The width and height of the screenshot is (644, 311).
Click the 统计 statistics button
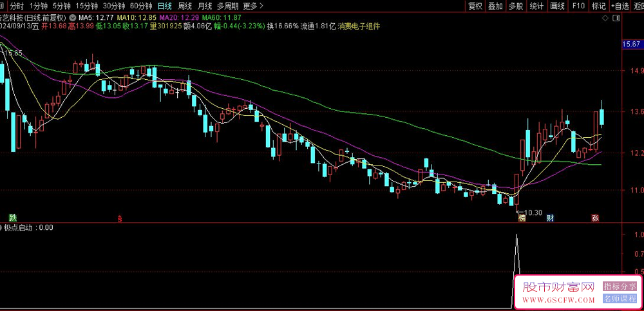coord(536,6)
